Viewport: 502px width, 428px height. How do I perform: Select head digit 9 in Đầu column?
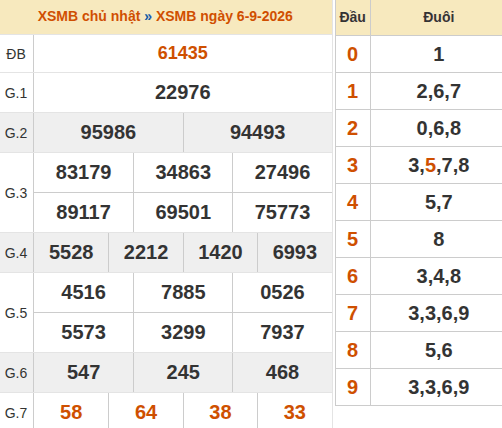[x=352, y=387]
